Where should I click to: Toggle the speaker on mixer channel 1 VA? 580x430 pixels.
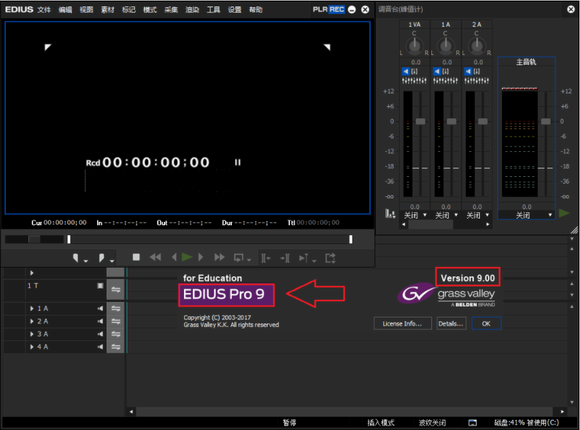[406, 71]
